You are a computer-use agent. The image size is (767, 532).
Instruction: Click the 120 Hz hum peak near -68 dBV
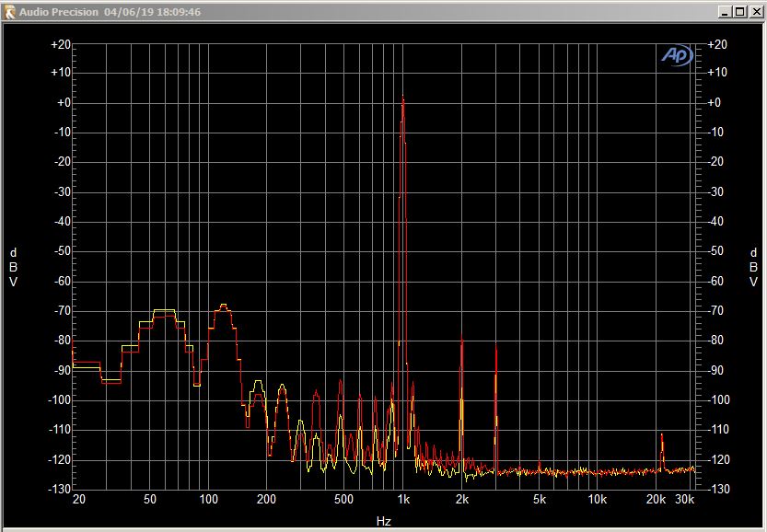(223, 306)
